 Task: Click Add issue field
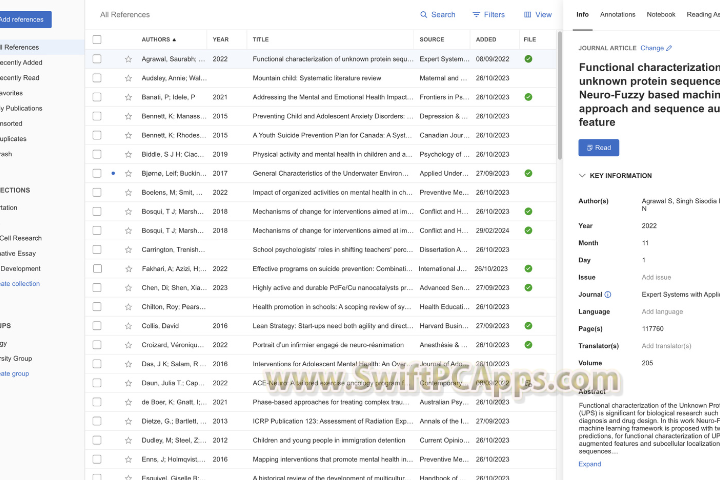656,277
